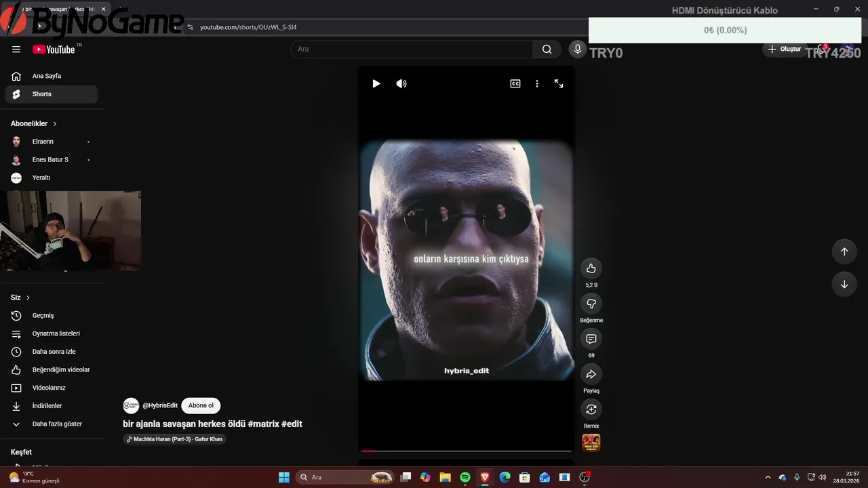Click the browser address bar URL
Screen dimensions: 868x488
(248, 27)
